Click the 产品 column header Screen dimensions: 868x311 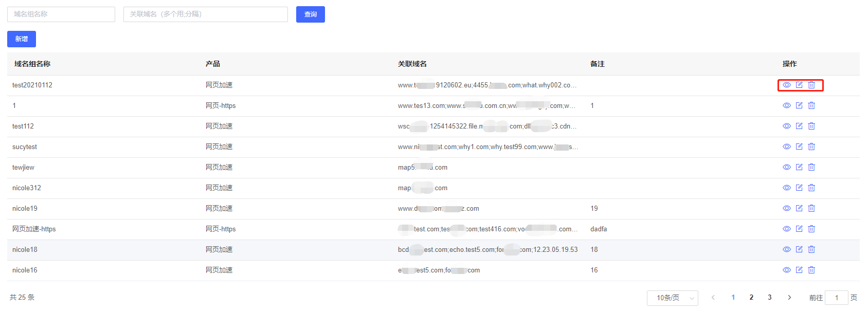[213, 64]
